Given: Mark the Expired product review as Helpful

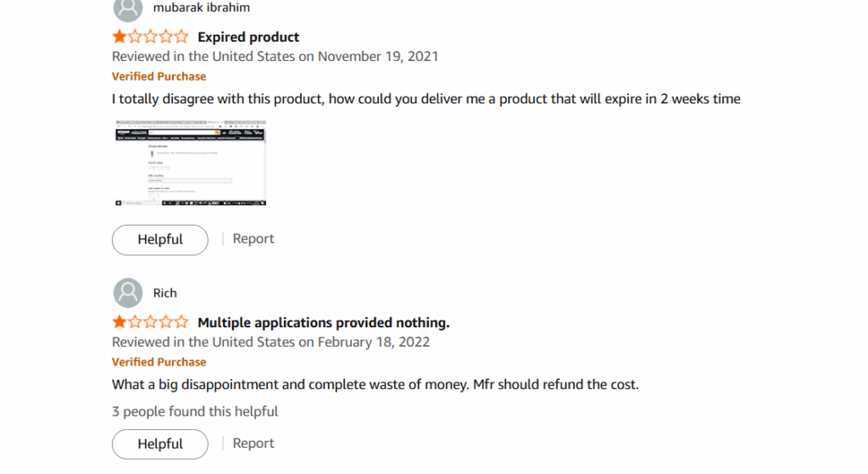Looking at the screenshot, I should coord(160,240).
